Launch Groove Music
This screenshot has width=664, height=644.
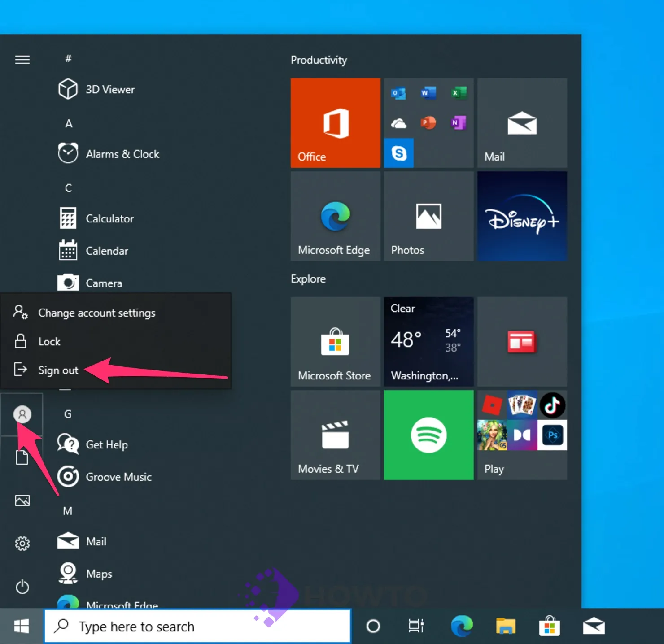[x=105, y=477]
